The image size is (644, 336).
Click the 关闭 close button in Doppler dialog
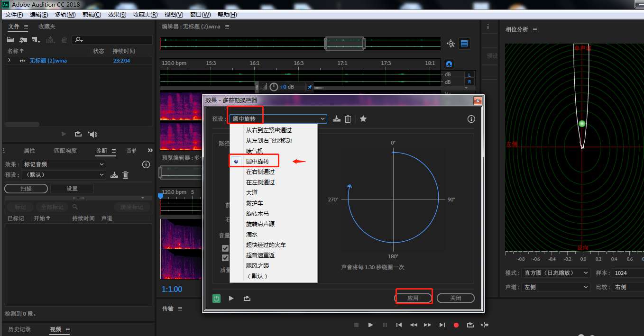click(455, 298)
